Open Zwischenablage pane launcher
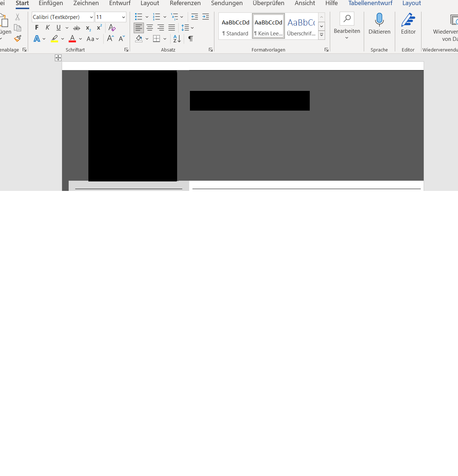The height and width of the screenshot is (476, 458). click(24, 50)
